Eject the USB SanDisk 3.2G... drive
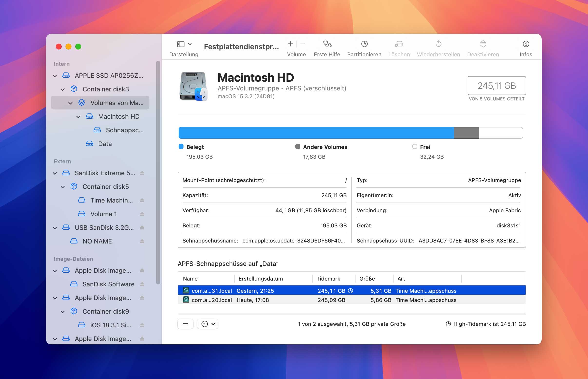This screenshot has height=379, width=588. tap(142, 228)
